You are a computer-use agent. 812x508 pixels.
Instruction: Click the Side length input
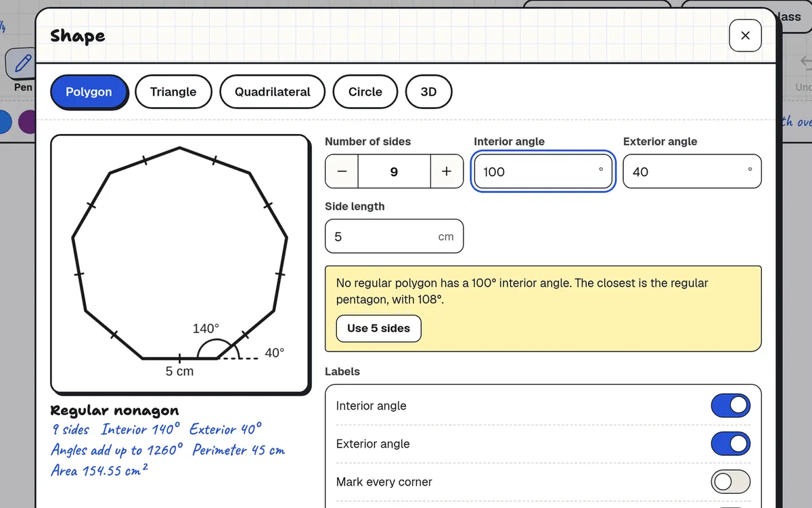pyautogui.click(x=394, y=236)
